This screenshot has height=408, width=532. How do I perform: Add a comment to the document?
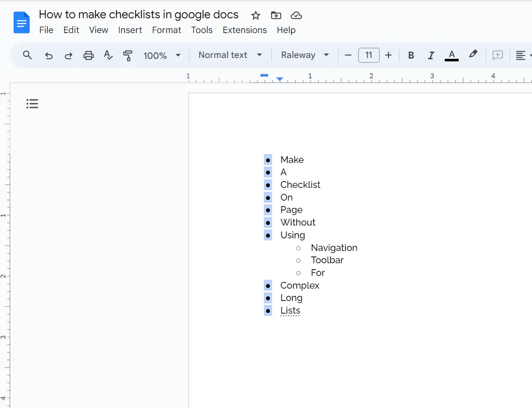[x=497, y=55]
